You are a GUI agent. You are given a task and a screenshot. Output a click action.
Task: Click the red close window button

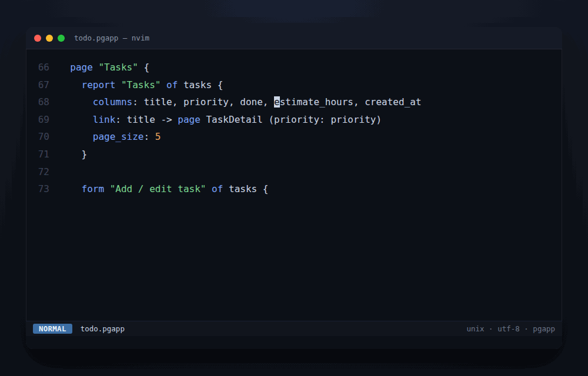tap(38, 38)
